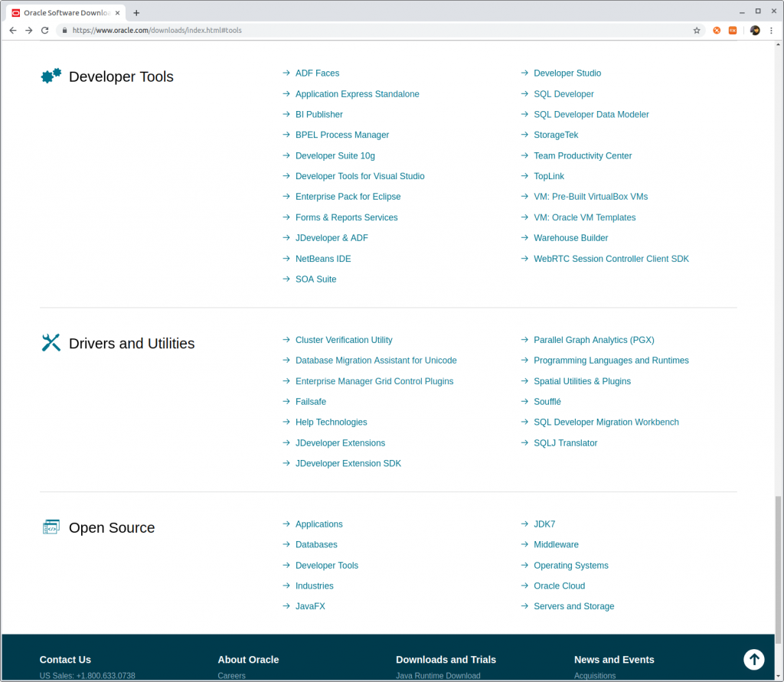Open the Developer Studio link
The height and width of the screenshot is (682, 784).
pos(567,73)
